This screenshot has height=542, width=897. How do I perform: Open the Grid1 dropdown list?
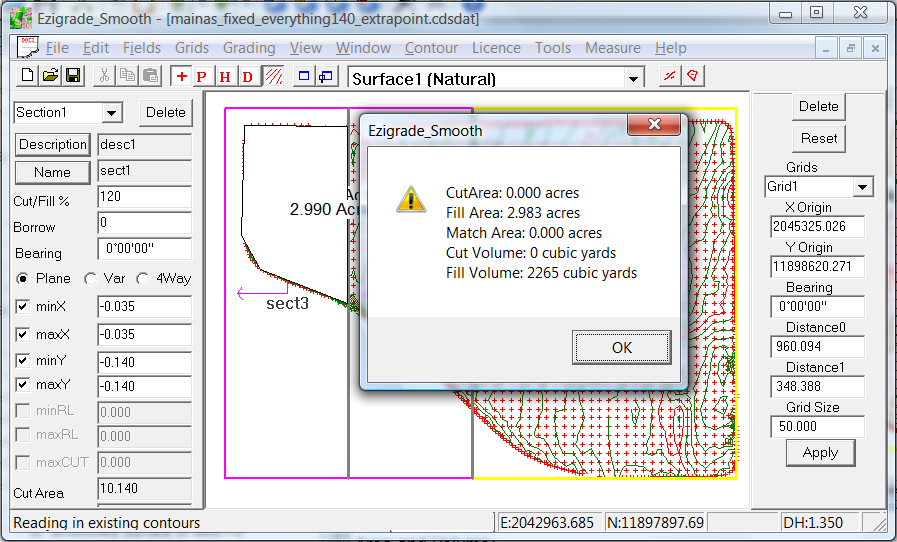pos(862,187)
